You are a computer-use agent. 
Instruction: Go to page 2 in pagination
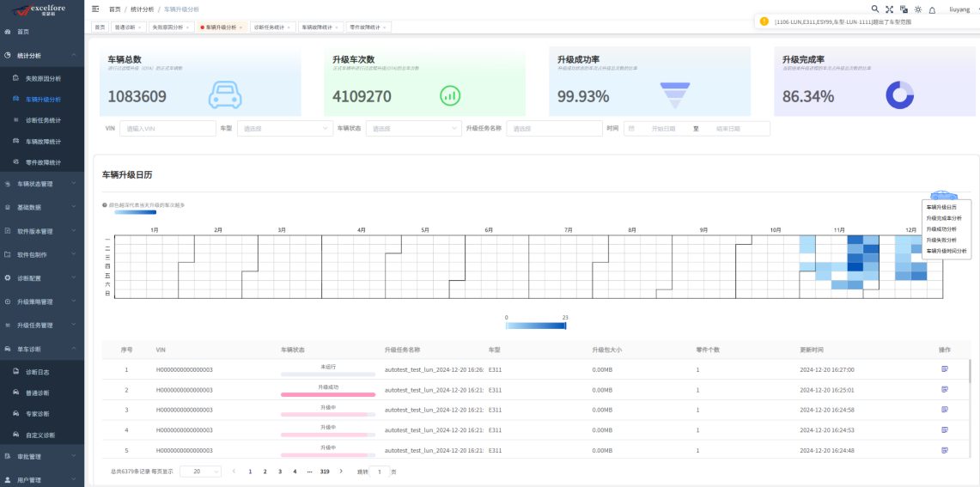pyautogui.click(x=265, y=472)
